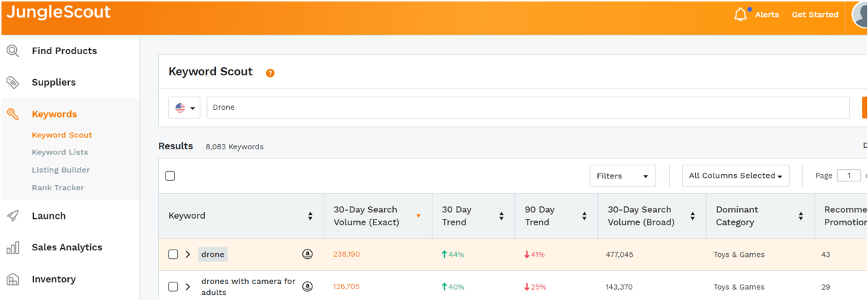Screen dimensions: 868x300
Task: Click the 477,045 broad search volume
Action: coord(621,255)
